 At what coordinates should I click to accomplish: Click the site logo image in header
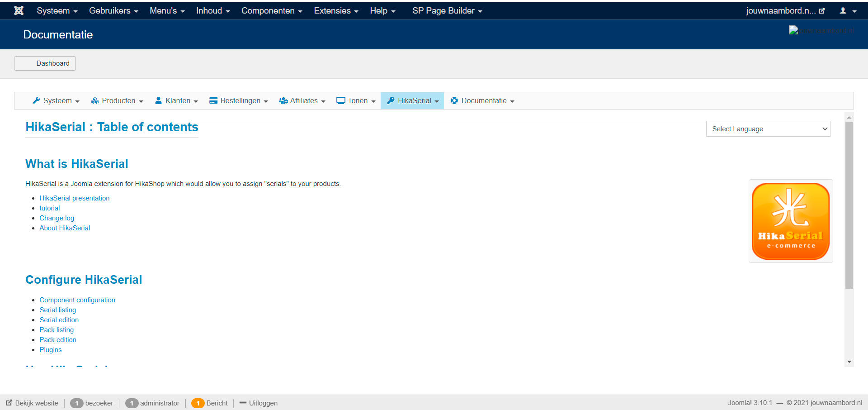[x=821, y=31]
